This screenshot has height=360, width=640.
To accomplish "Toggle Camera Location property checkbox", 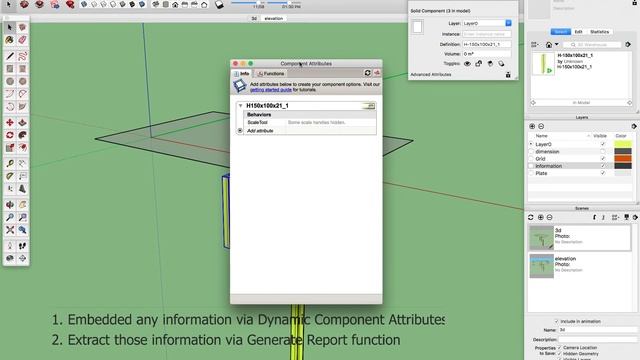I will pos(560,348).
